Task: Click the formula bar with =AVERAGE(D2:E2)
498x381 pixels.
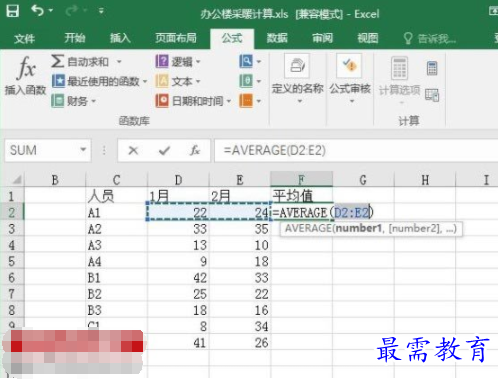Action: 356,151
